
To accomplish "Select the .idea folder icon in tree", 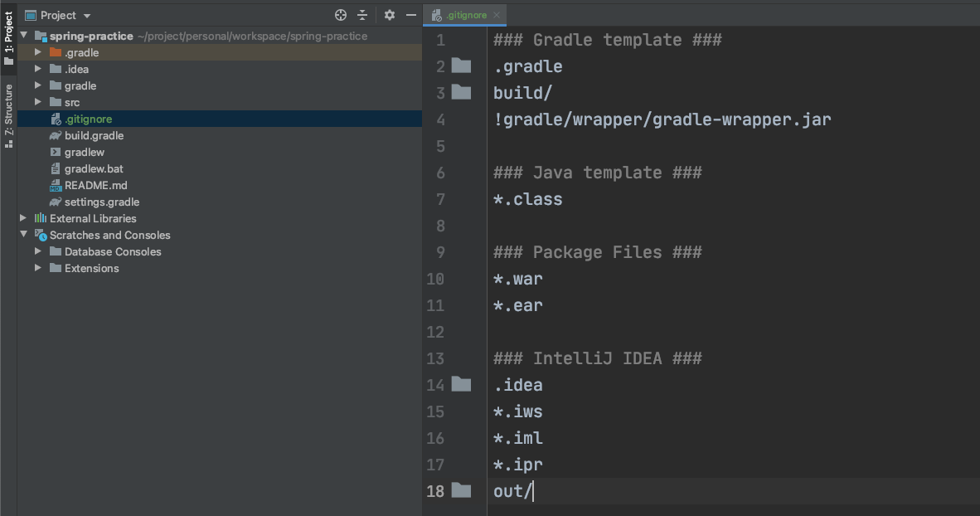I will click(x=56, y=69).
